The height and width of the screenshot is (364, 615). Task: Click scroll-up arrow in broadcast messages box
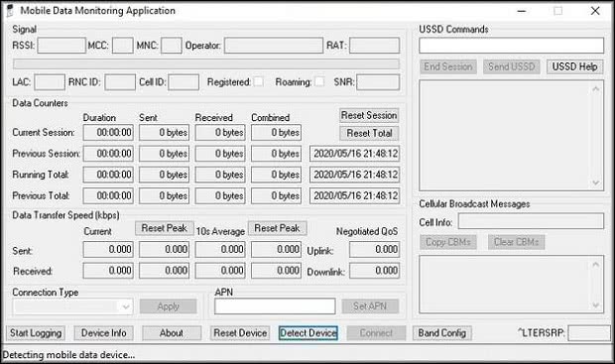click(596, 265)
